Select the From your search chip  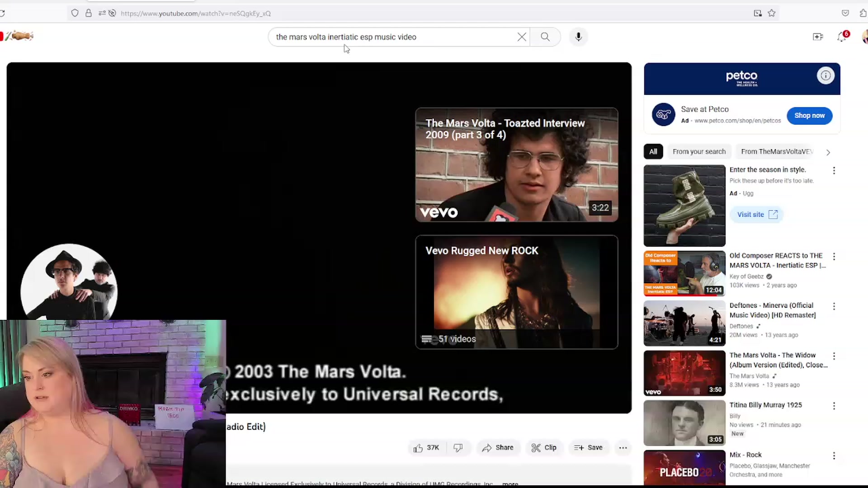[699, 152]
